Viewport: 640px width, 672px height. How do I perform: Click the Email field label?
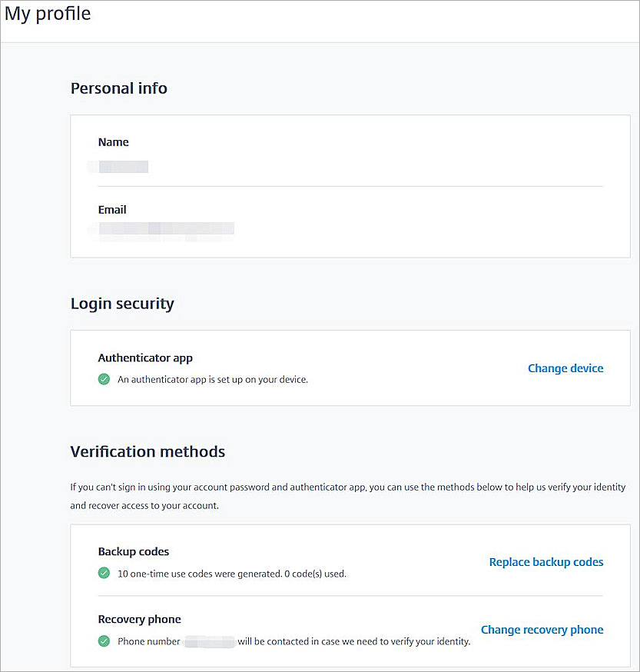tap(112, 210)
